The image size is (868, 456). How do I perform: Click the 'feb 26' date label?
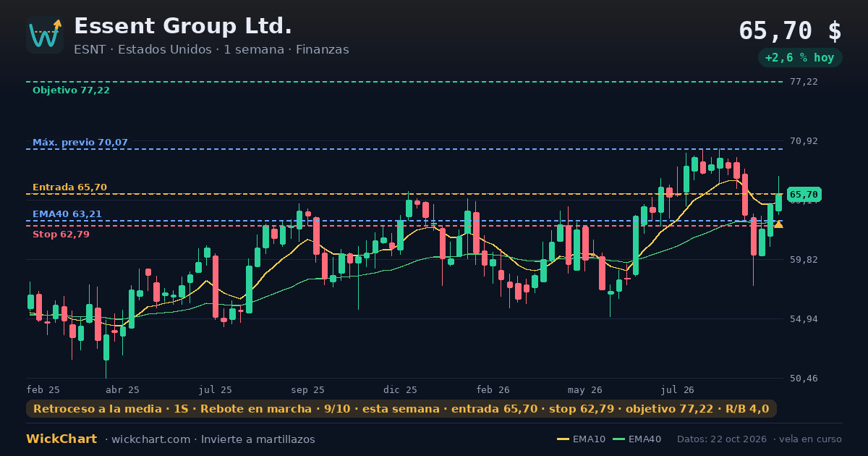click(x=493, y=389)
